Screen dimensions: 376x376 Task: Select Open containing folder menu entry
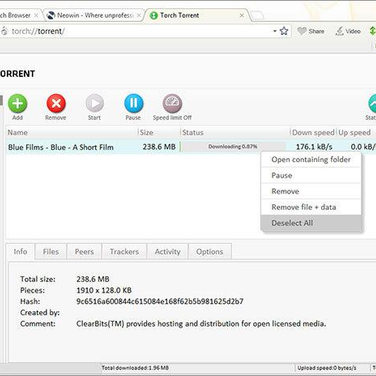[x=311, y=159]
